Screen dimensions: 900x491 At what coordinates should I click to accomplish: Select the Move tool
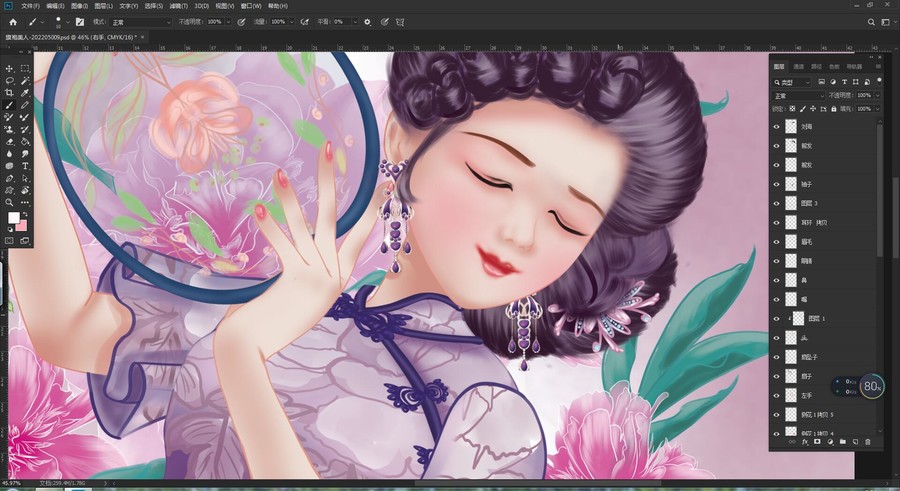[9, 68]
